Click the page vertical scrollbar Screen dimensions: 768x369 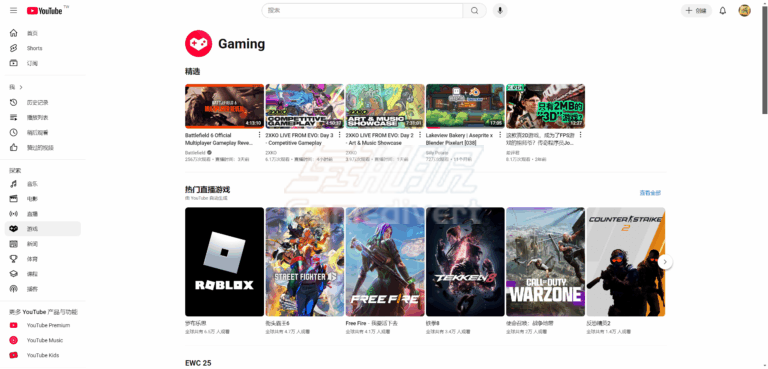click(x=765, y=59)
